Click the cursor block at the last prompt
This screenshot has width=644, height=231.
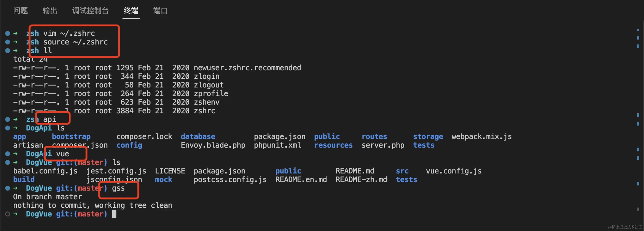114,214
